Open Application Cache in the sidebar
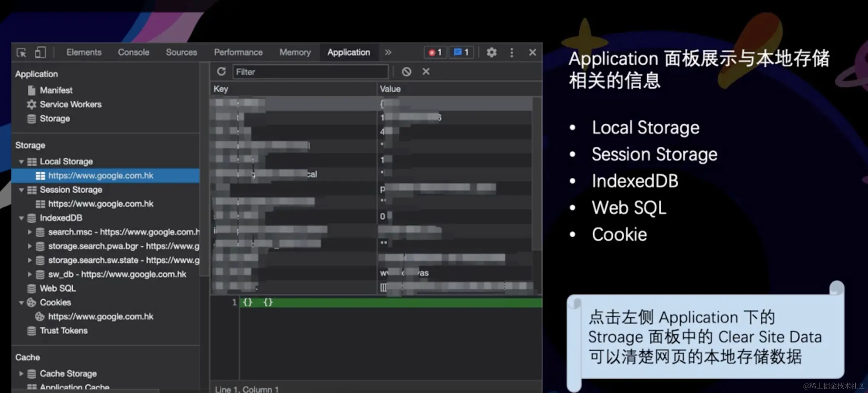Viewport: 868px width, 393px height. (x=74, y=387)
